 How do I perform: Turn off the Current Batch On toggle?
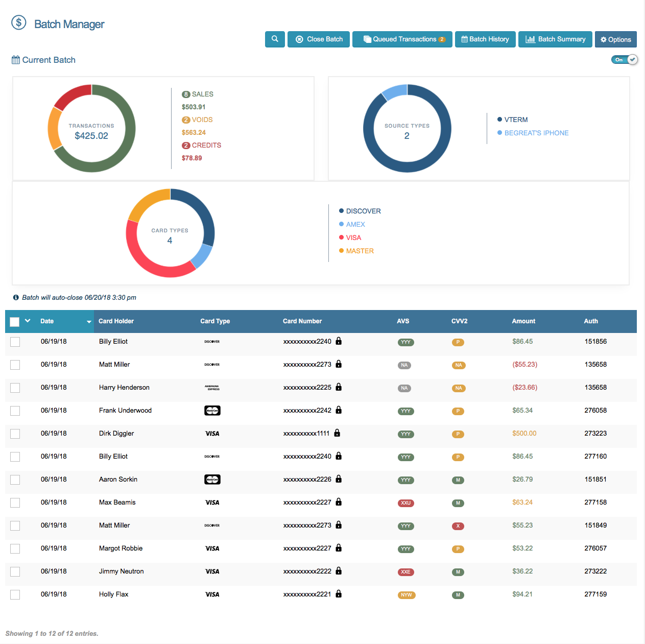[x=624, y=59]
